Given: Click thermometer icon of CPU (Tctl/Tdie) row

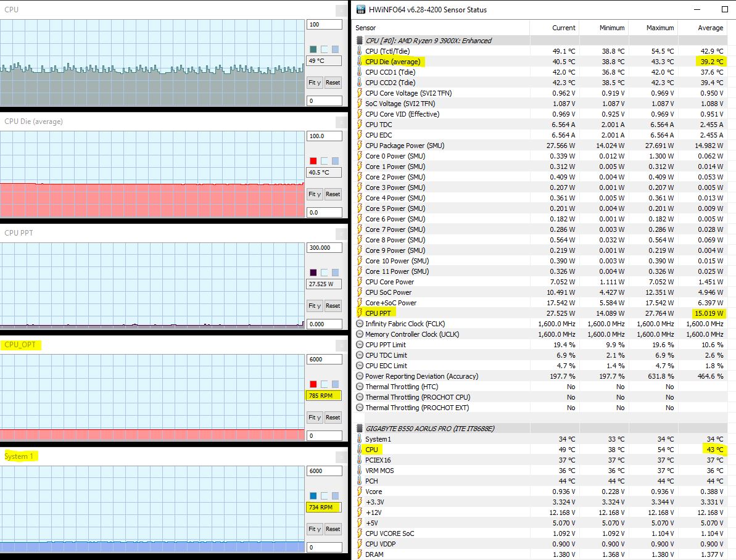Looking at the screenshot, I should click(x=360, y=51).
